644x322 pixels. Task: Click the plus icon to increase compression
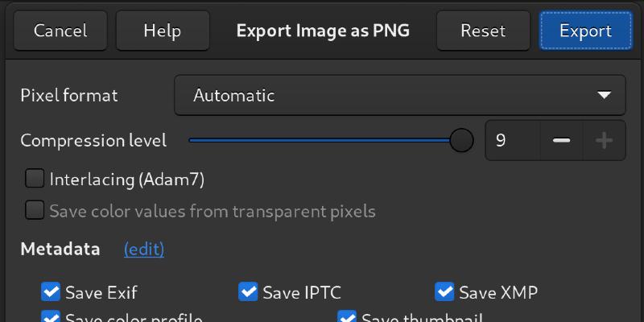(604, 141)
